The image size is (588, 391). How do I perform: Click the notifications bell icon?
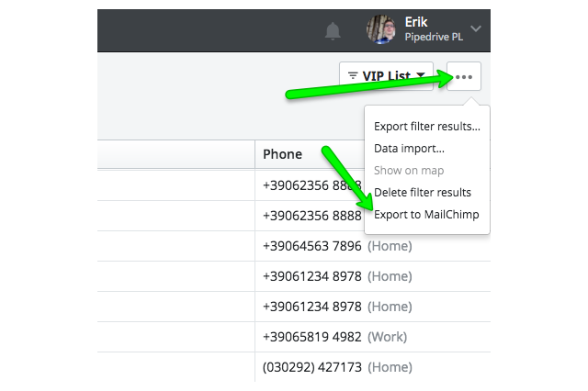(x=334, y=31)
